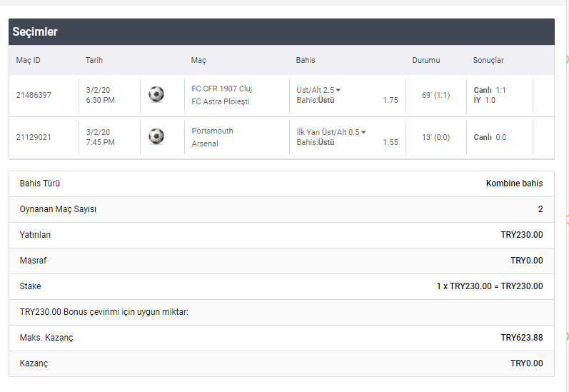
Task: Click the Maç column header
Action: coord(198,60)
